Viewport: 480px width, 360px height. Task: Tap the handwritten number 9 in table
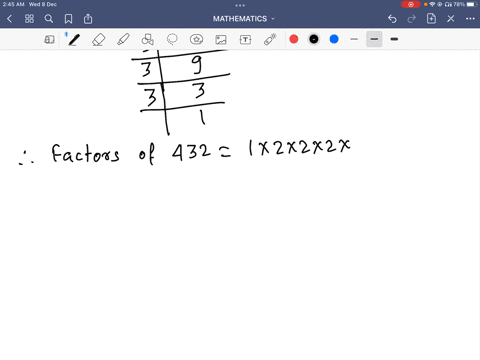(197, 65)
